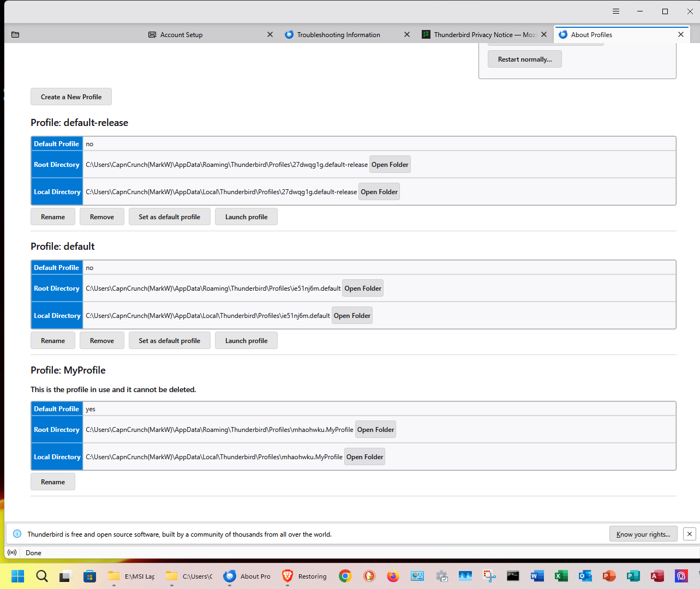
Task: Launch the profile named default
Action: [x=246, y=340]
